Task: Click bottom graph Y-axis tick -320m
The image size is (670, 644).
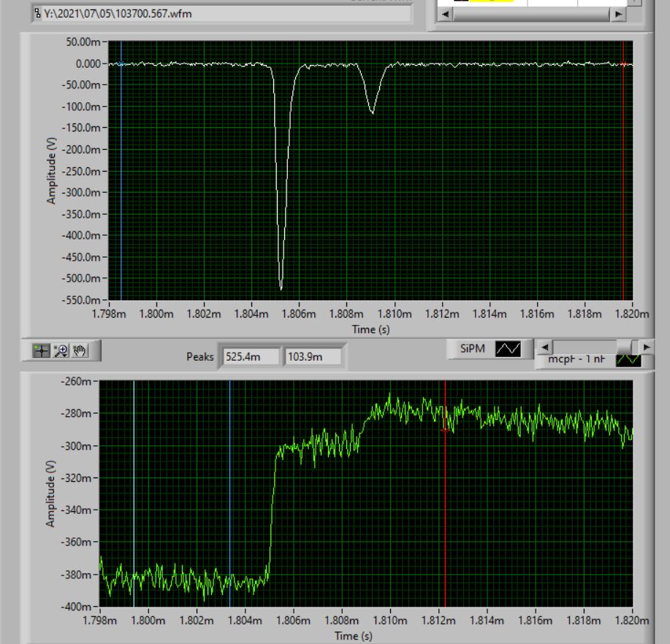Action: tap(76, 478)
